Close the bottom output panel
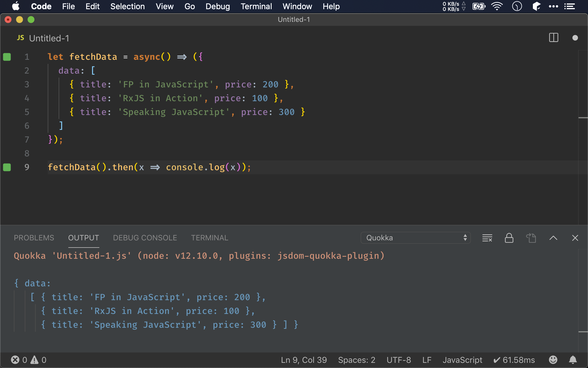588x368 pixels. pyautogui.click(x=575, y=238)
